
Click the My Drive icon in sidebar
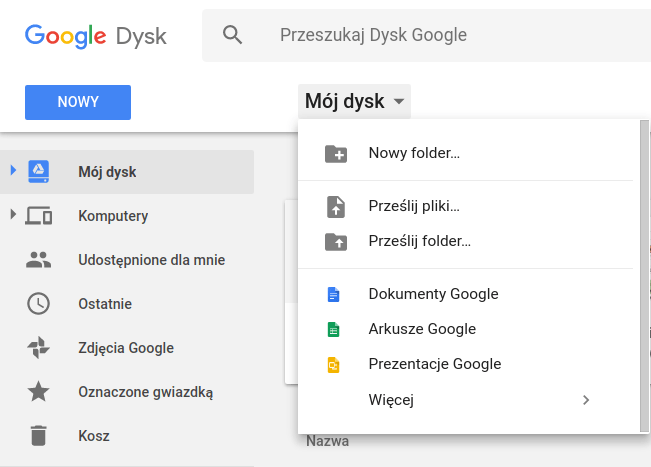click(39, 171)
